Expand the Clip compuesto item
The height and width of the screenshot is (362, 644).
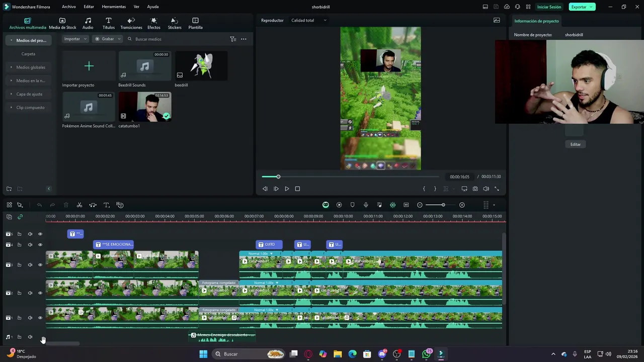(x=28, y=108)
